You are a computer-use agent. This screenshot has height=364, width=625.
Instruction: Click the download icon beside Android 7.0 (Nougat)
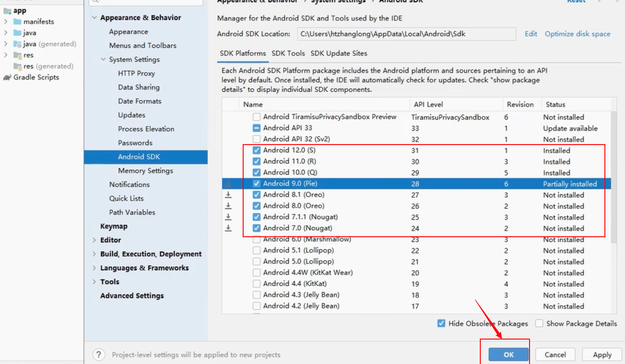(228, 228)
